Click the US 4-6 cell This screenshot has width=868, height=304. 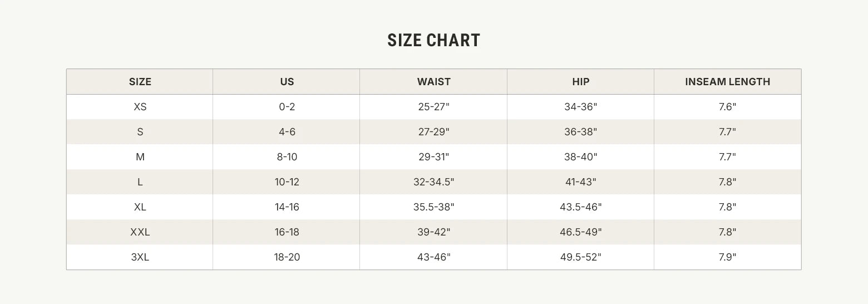click(287, 132)
